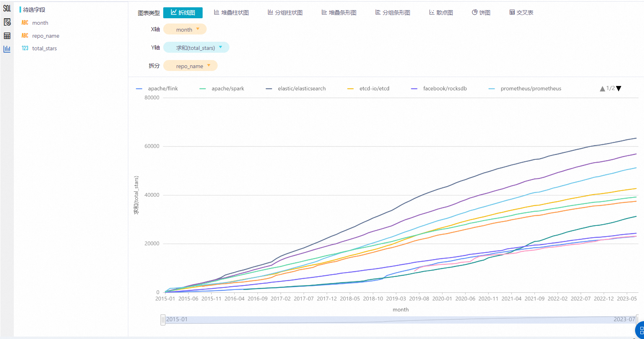Click the 2023-05 x-axis tick label
644x339 pixels.
tap(627, 298)
